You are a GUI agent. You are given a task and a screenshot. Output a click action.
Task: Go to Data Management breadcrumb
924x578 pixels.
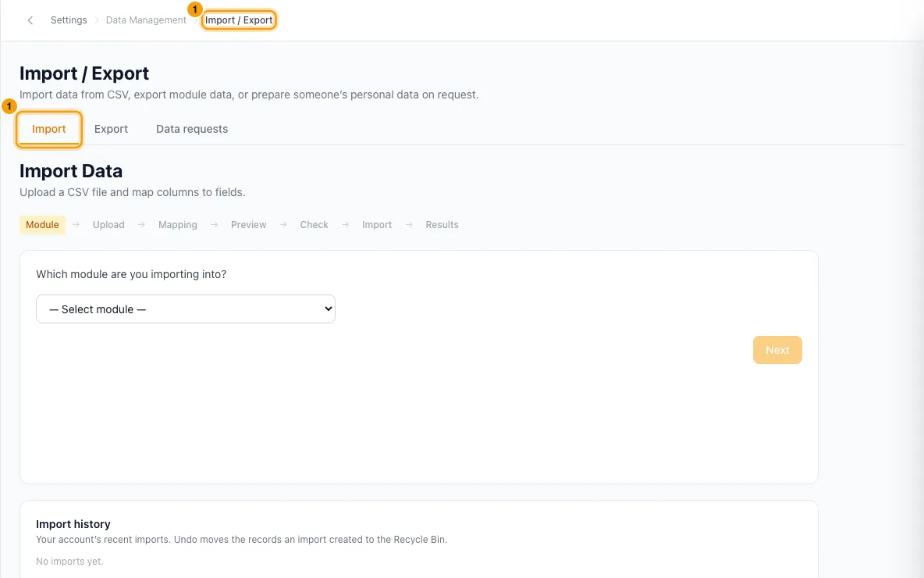click(x=146, y=20)
